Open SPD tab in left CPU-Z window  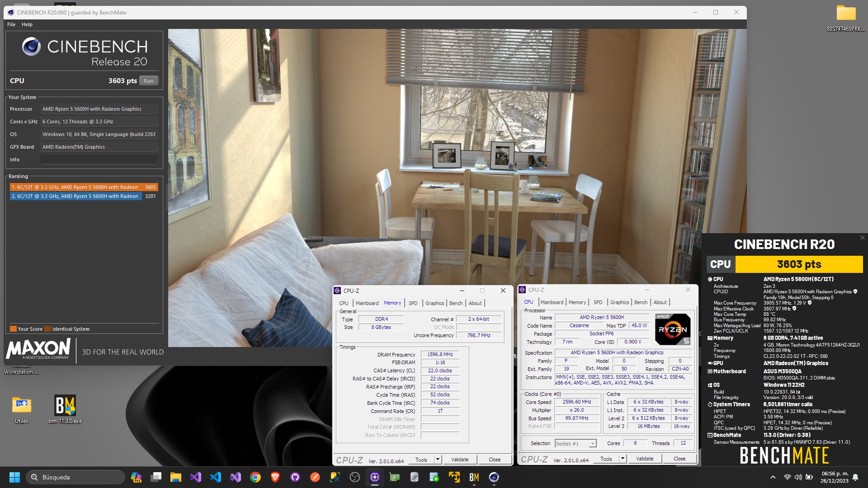coord(413,303)
